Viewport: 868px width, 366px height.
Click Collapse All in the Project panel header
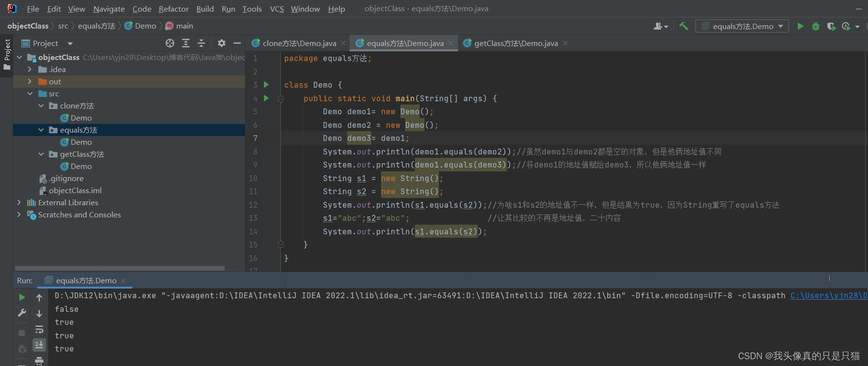click(x=201, y=43)
